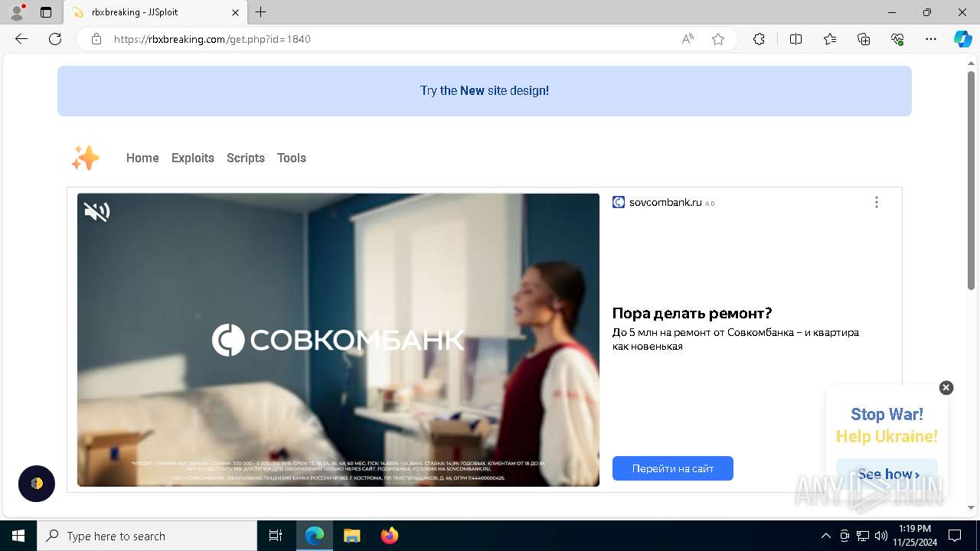
Task: Open Copilot sidebar icon
Action: pos(962,39)
